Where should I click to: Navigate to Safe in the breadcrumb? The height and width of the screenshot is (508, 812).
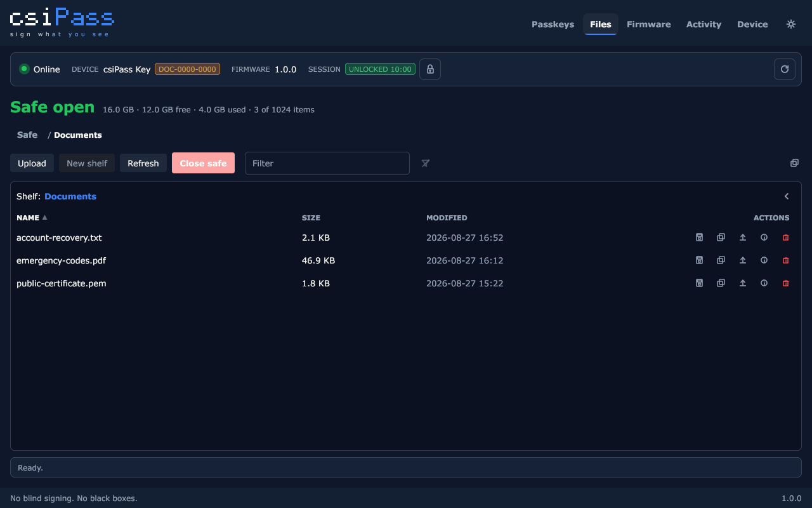[x=27, y=135]
